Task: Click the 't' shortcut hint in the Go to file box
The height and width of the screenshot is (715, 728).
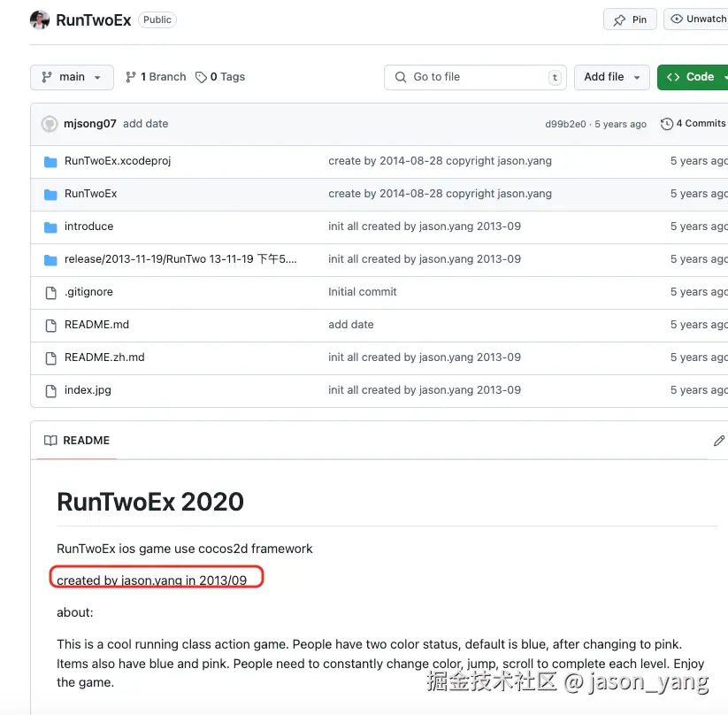Action: tap(555, 77)
